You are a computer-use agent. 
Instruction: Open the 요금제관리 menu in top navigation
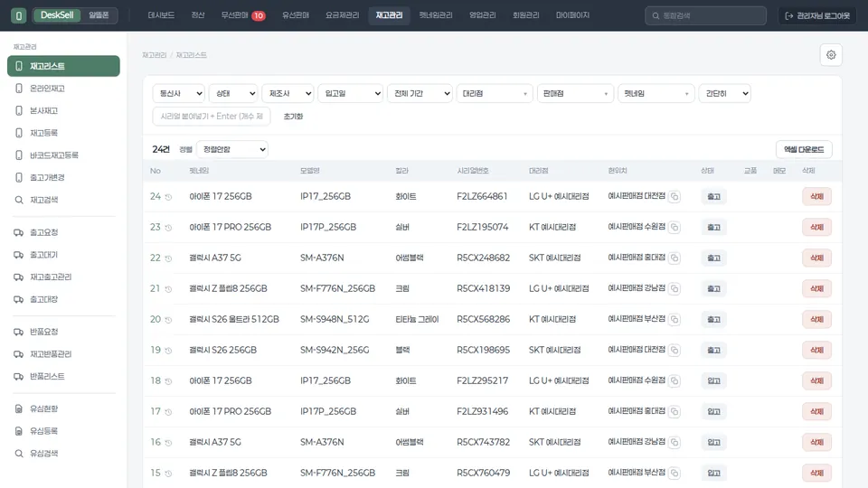pos(342,15)
